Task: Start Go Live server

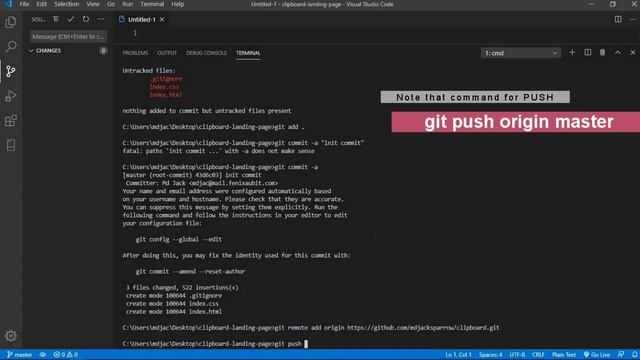Action: tap(597, 355)
